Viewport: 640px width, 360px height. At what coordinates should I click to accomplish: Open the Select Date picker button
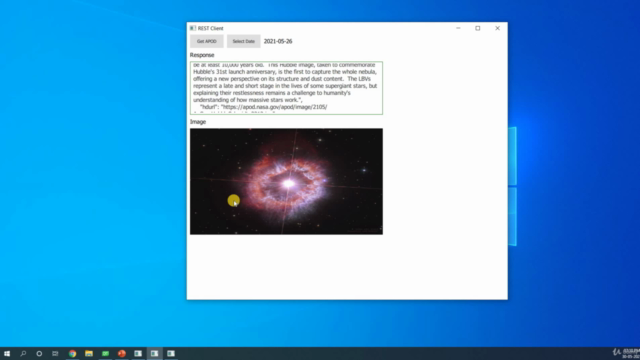pos(244,41)
